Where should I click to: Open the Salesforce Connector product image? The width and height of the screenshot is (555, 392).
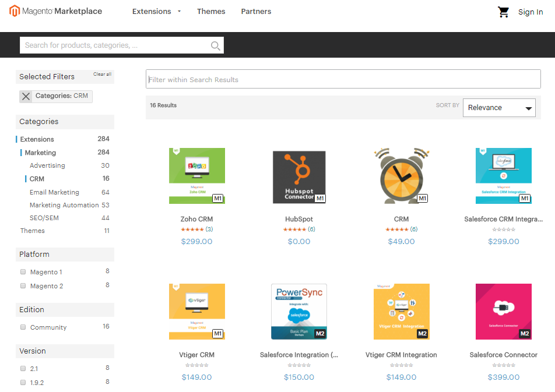point(503,312)
